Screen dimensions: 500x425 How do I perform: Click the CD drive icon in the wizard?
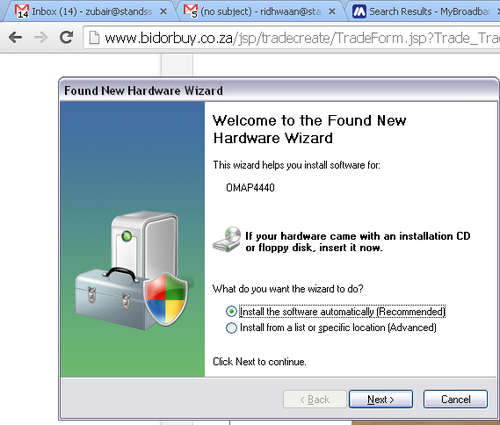[227, 240]
